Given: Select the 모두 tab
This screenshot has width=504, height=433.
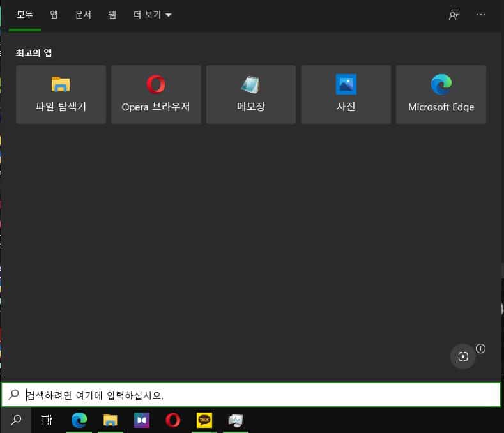Looking at the screenshot, I should [25, 15].
